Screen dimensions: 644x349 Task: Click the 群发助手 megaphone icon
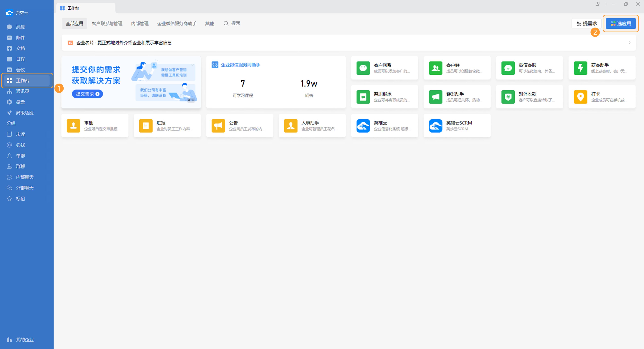[436, 97]
